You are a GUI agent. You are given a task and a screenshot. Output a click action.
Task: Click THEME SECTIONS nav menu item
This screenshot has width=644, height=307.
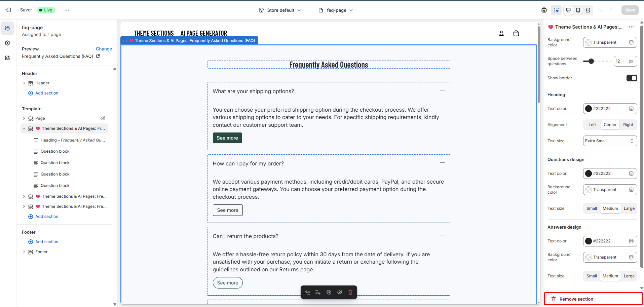tap(154, 33)
